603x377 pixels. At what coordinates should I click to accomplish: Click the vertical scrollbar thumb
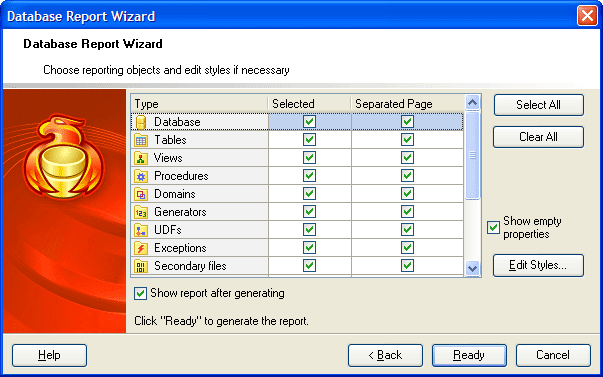pyautogui.click(x=473, y=155)
